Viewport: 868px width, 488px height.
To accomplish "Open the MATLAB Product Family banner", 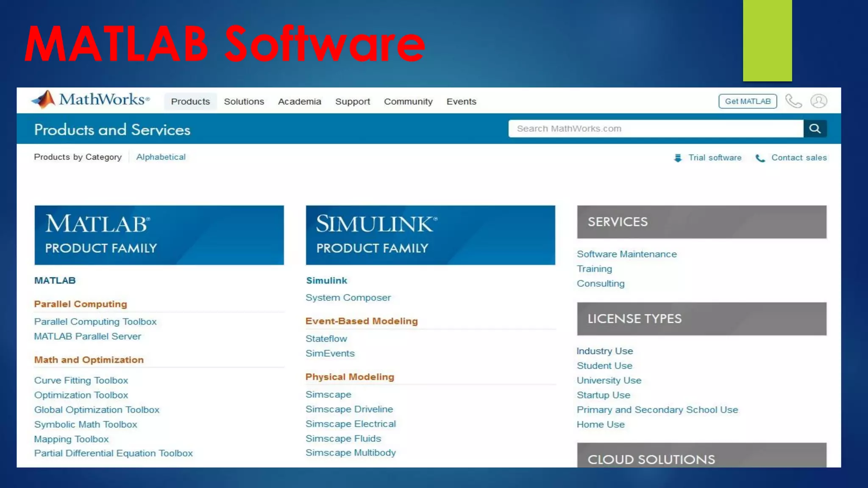I will [x=159, y=235].
